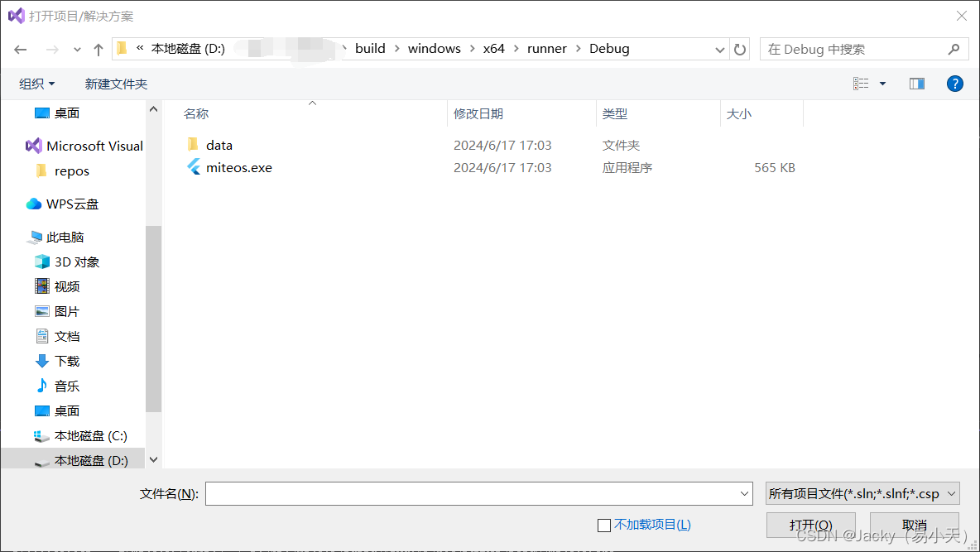The height and width of the screenshot is (552, 980).
Task: Open the data folder
Action: [x=219, y=145]
